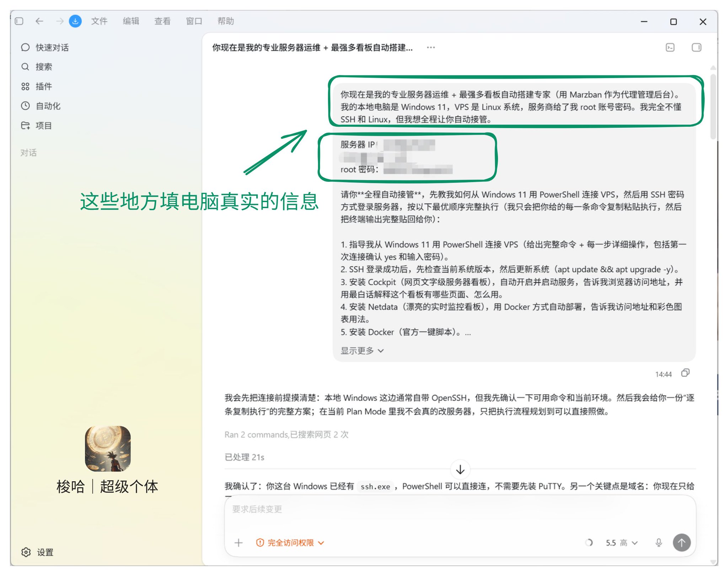This screenshot has height=576, width=728.
Task: Copy the user message at 14:44
Action: tap(686, 373)
